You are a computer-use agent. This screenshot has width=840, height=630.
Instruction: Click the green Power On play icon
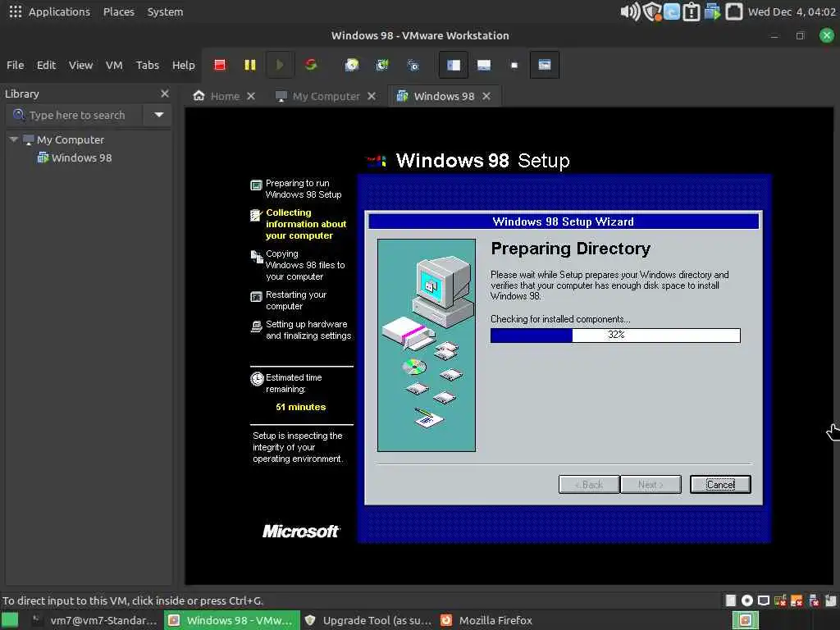click(280, 65)
